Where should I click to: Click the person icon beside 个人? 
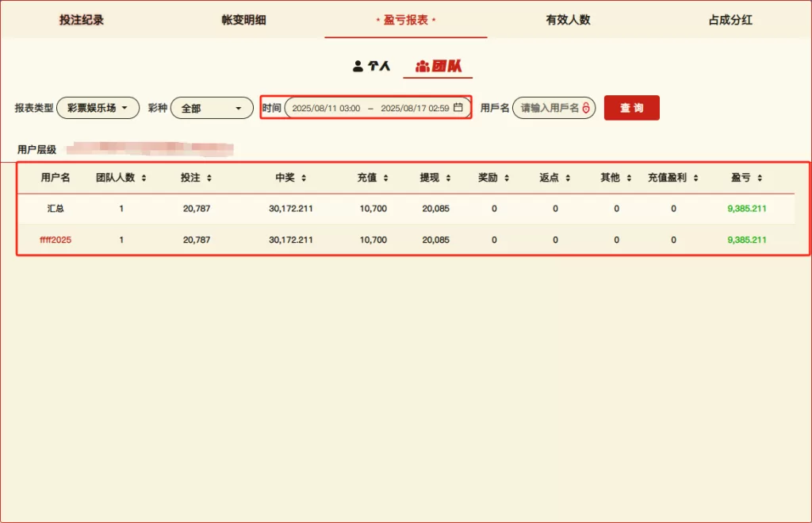coord(358,66)
